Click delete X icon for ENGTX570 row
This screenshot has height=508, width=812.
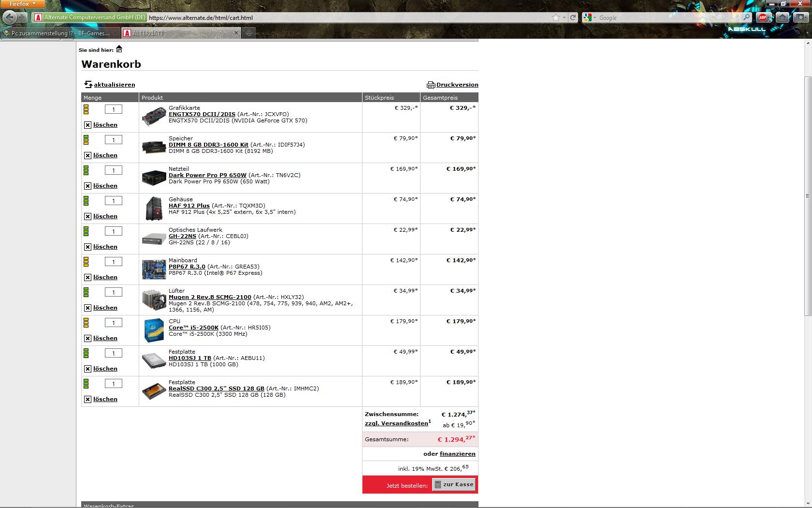click(87, 125)
